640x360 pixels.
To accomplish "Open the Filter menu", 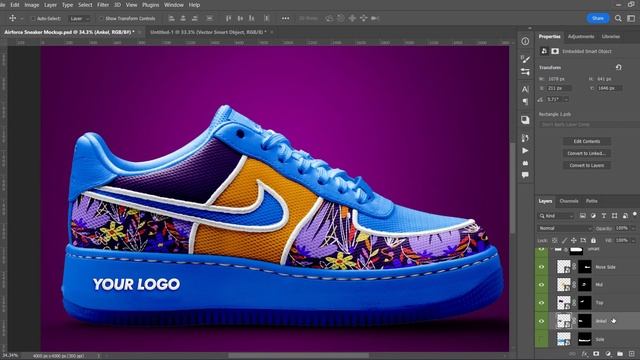I will [103, 5].
